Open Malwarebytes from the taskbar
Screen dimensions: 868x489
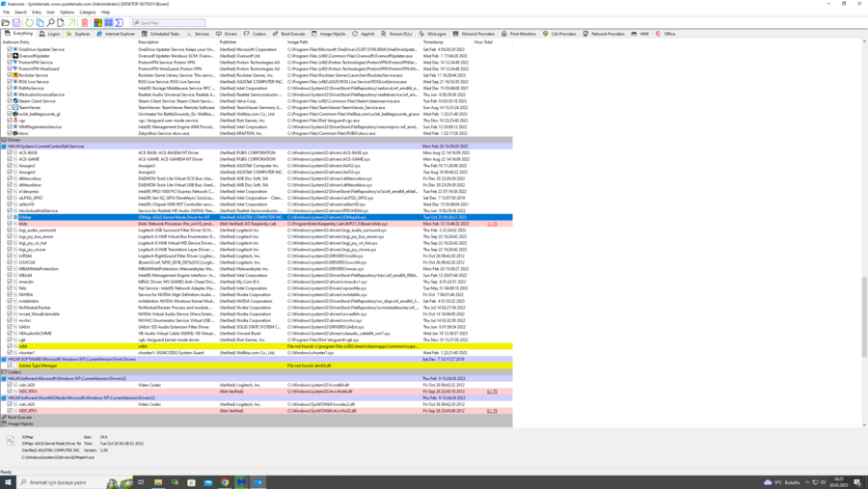(x=241, y=482)
